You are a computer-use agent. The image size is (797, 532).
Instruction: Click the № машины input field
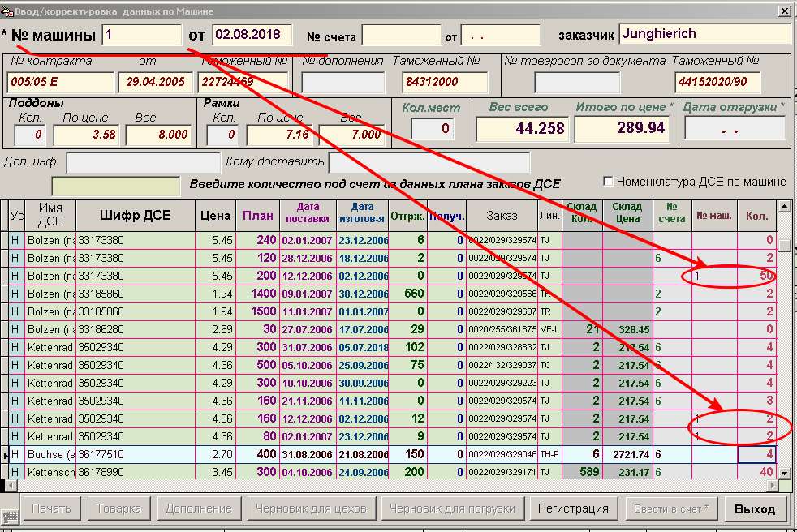tap(141, 35)
